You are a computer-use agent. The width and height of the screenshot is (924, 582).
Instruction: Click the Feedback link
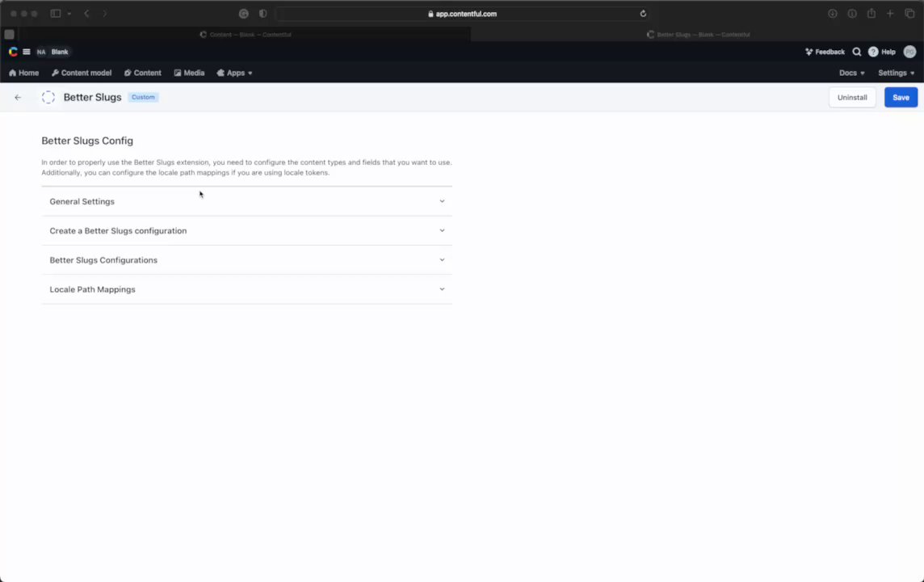pos(829,52)
